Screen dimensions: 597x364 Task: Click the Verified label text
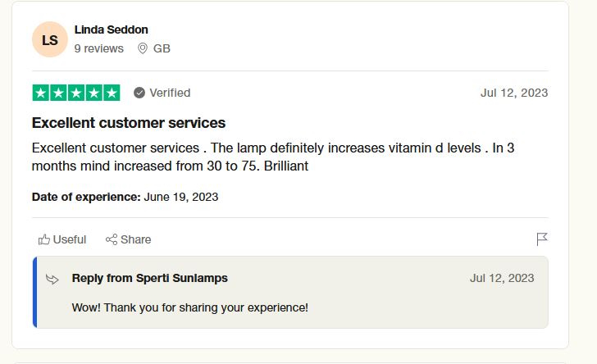[170, 93]
